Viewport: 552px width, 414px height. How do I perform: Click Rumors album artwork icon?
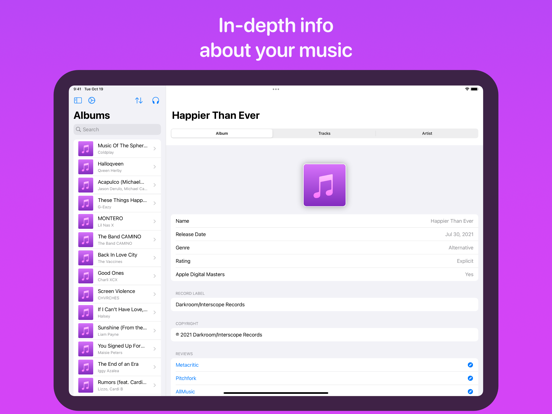pyautogui.click(x=86, y=385)
